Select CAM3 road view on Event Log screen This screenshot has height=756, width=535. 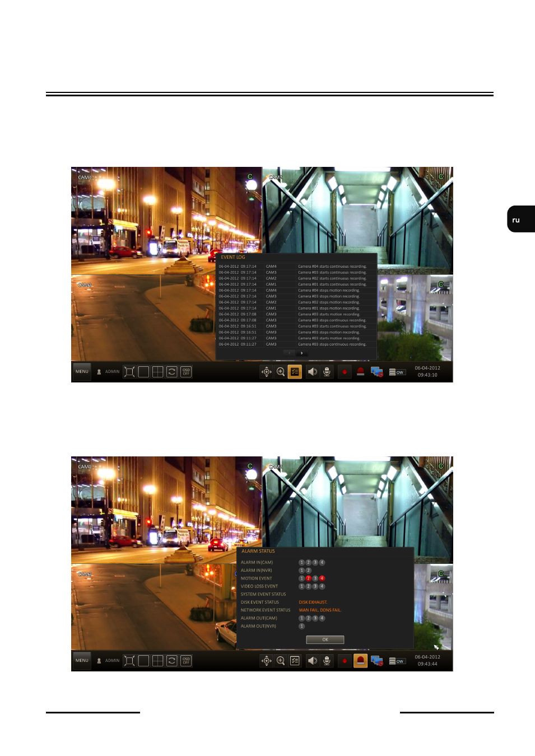pyautogui.click(x=143, y=318)
